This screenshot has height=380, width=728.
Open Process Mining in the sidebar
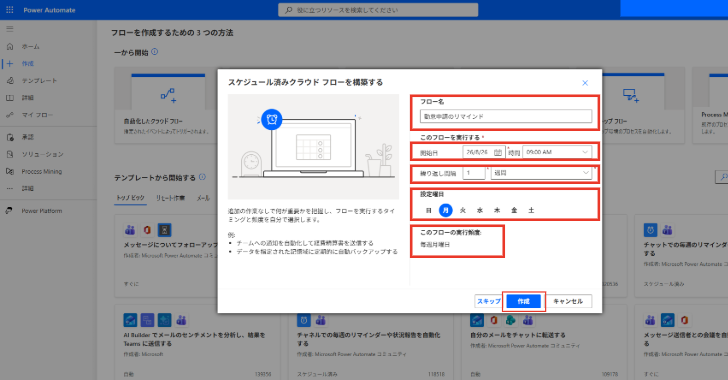[42, 171]
